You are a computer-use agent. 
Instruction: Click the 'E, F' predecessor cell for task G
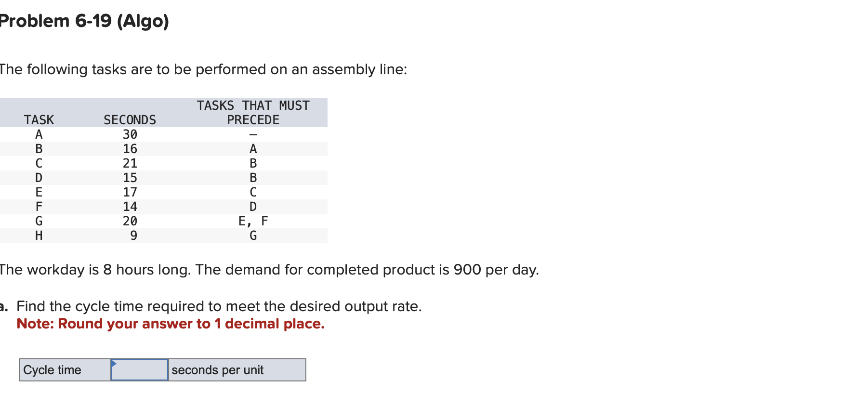click(253, 221)
